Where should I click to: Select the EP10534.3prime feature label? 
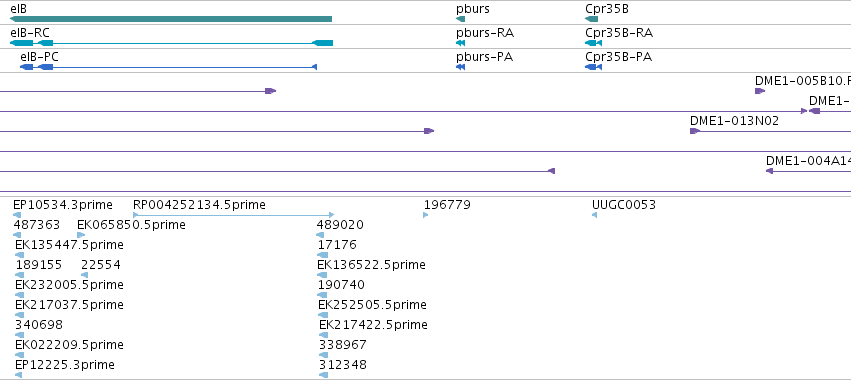coord(63,205)
